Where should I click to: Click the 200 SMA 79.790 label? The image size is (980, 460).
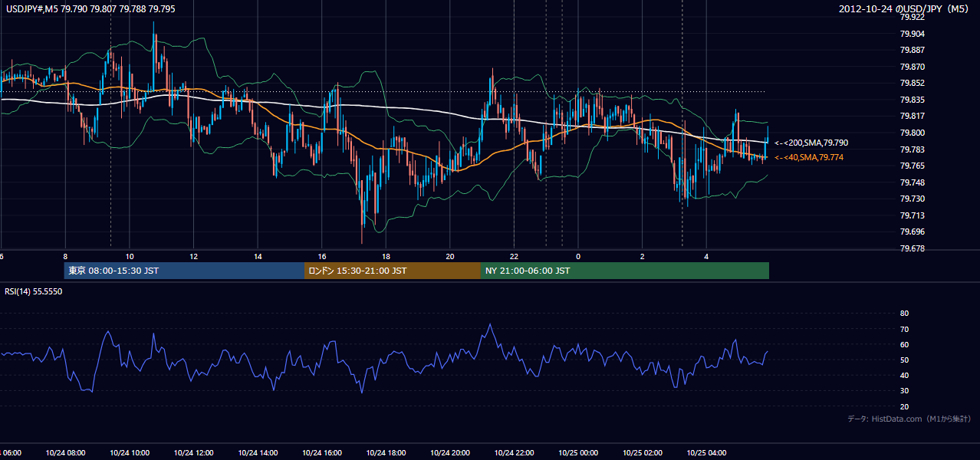click(811, 143)
